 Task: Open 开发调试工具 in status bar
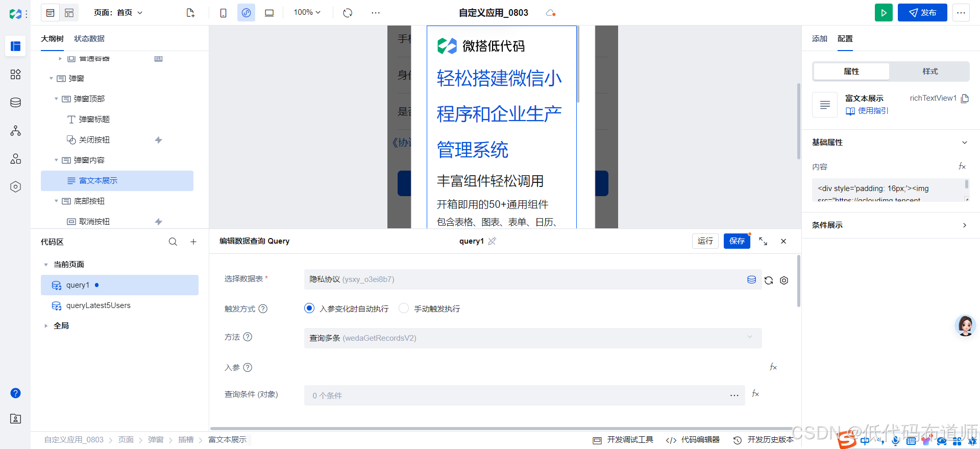click(x=623, y=440)
